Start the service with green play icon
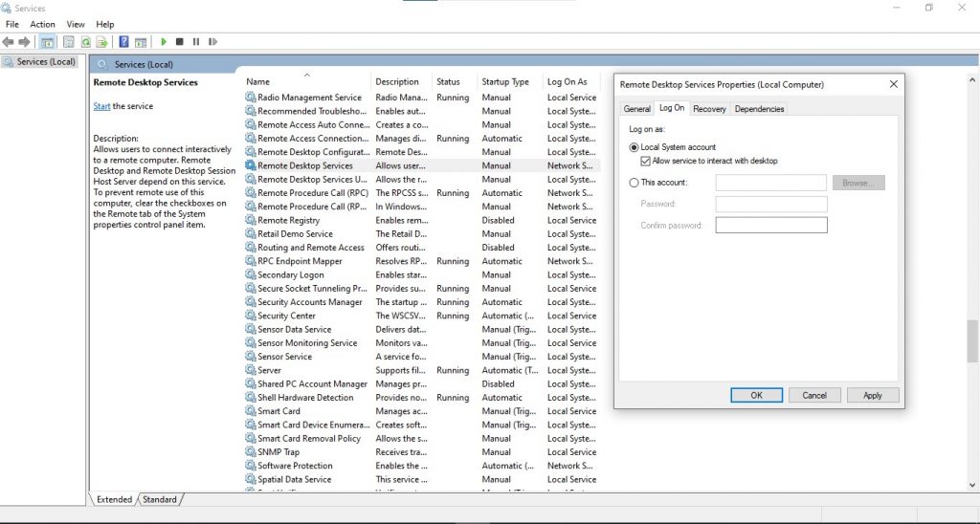This screenshot has width=980, height=524. click(x=164, y=42)
